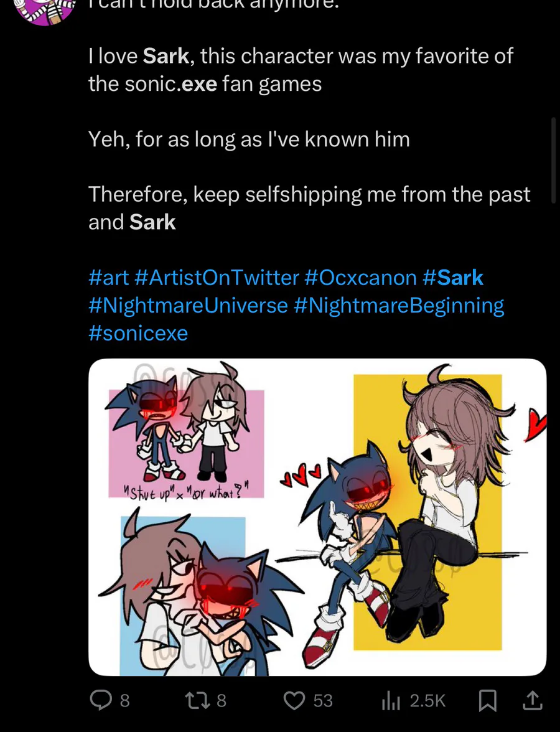The height and width of the screenshot is (732, 560).
Task: Click the 2.5K views number
Action: click(427, 701)
